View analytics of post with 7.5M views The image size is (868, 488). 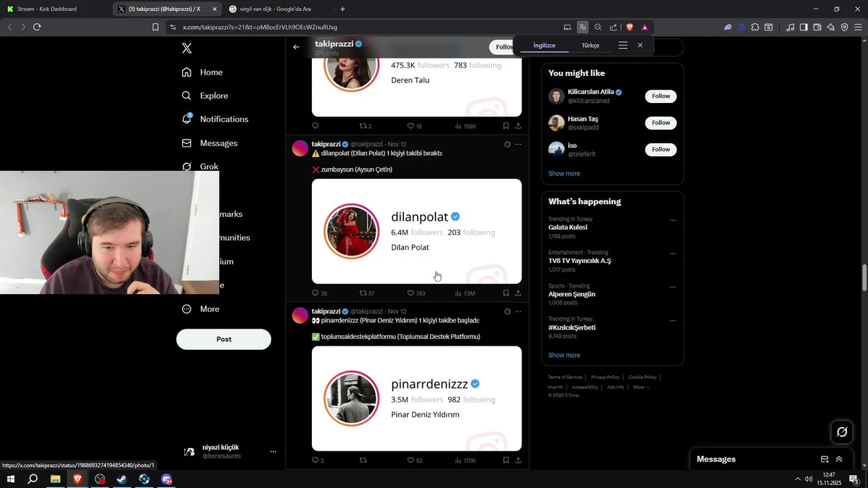tap(465, 293)
